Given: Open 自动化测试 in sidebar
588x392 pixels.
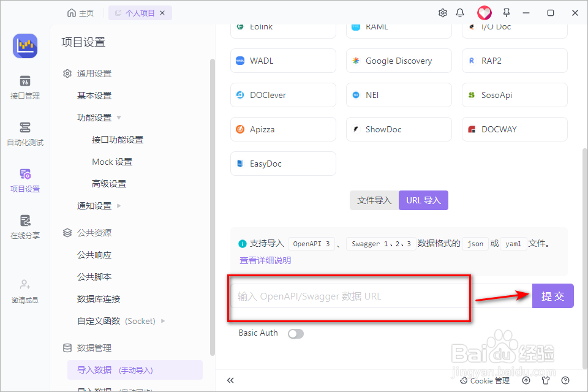Looking at the screenshot, I should click(25, 134).
